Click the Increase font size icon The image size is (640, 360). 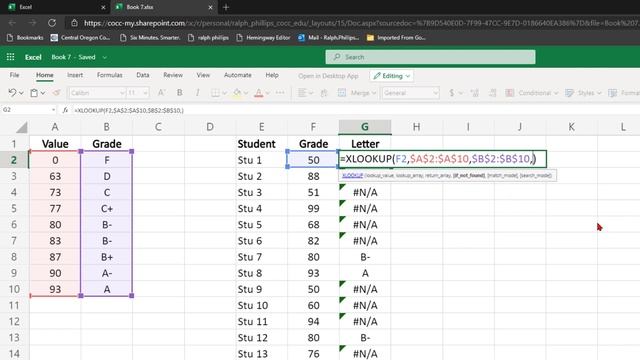pyautogui.click(x=162, y=93)
